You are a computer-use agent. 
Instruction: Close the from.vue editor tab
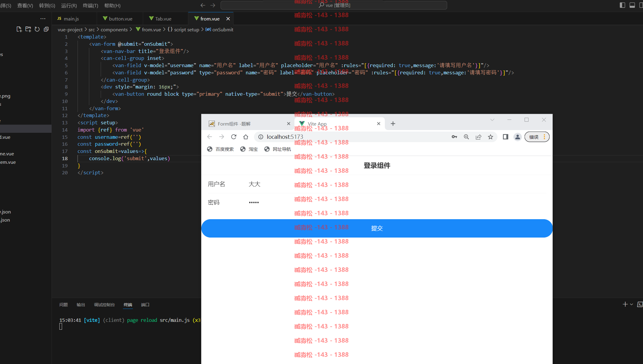[x=228, y=19]
